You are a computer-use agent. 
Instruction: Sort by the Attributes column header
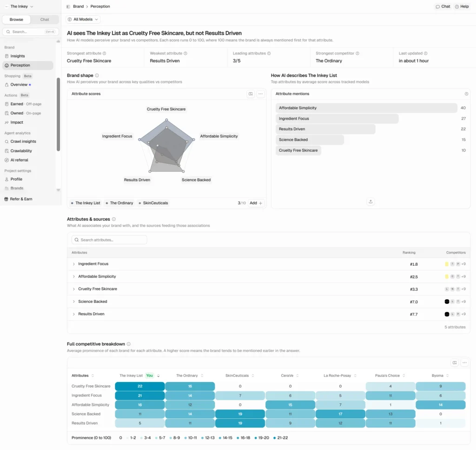pos(83,376)
